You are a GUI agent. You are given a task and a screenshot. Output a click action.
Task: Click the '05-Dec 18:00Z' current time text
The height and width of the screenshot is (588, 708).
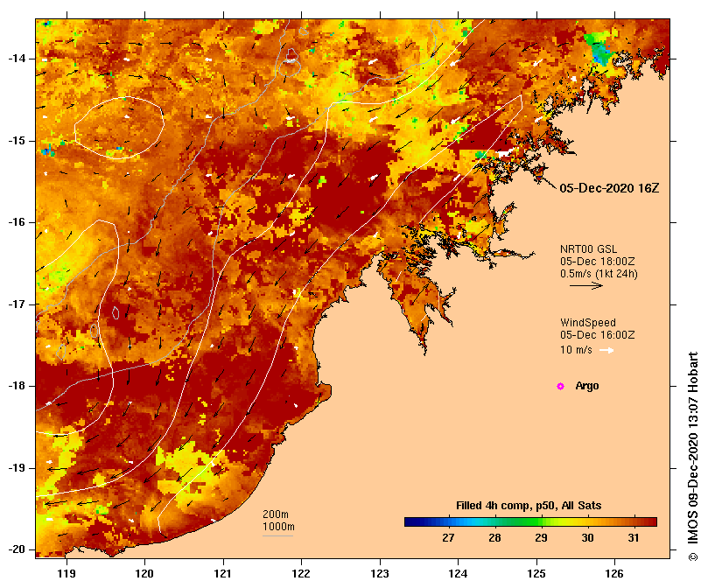[x=598, y=262]
